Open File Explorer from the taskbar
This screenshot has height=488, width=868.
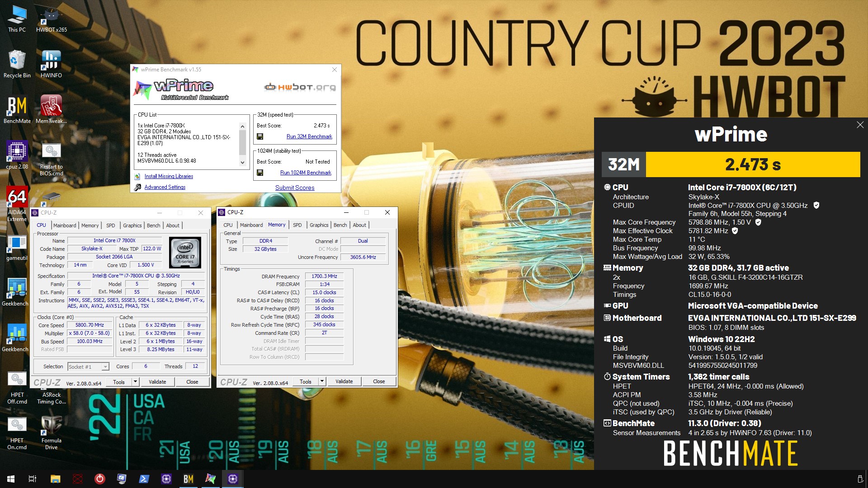(x=55, y=479)
